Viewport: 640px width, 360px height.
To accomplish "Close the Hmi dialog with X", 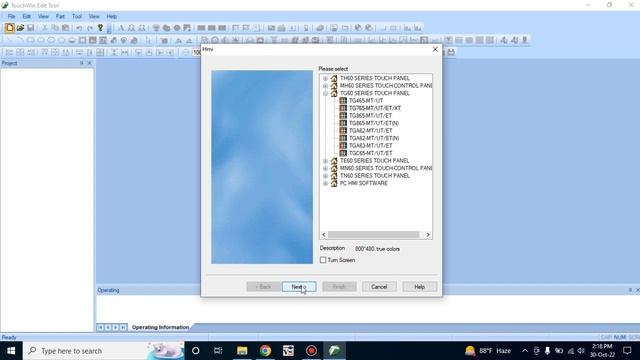I will 435,49.
